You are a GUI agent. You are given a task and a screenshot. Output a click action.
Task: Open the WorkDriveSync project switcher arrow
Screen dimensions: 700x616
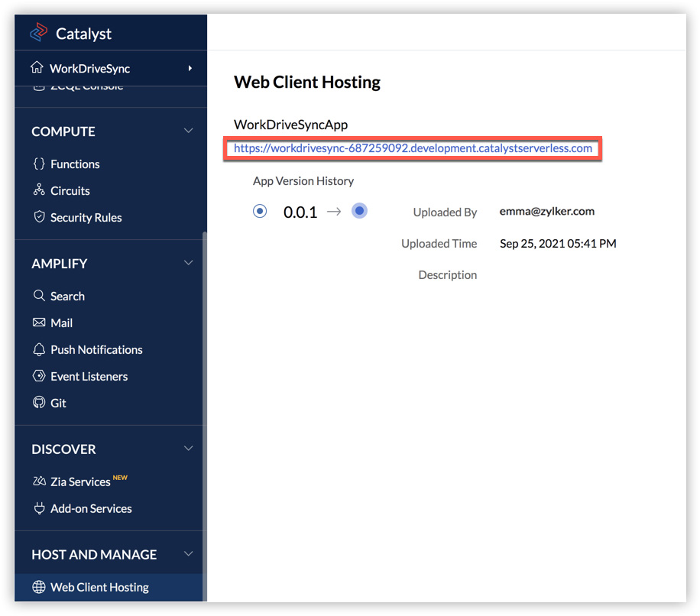(x=190, y=69)
